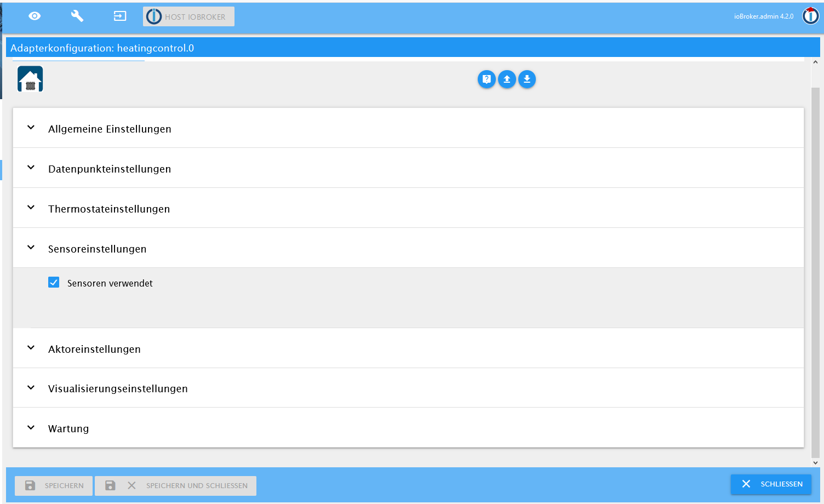The height and width of the screenshot is (504, 824).
Task: Click the upload configuration round button
Action: coord(507,79)
